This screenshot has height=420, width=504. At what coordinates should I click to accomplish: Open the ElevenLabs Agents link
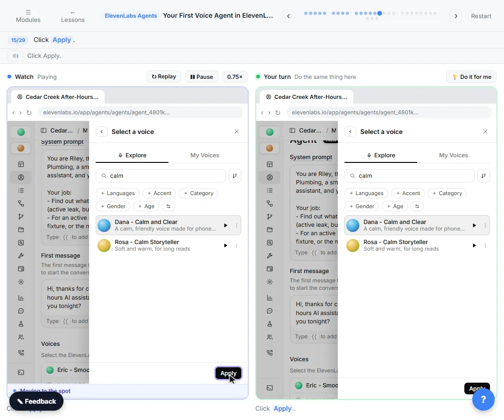tap(131, 16)
